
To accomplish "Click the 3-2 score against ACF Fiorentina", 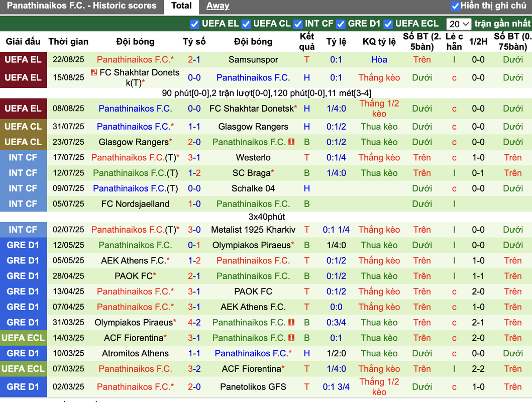I will (x=194, y=369).
